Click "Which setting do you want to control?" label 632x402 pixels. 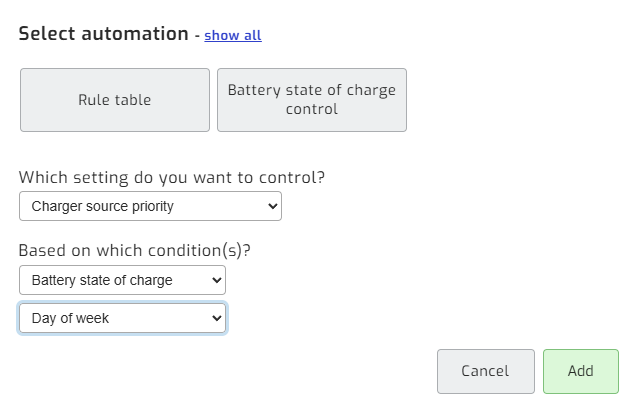(x=172, y=177)
